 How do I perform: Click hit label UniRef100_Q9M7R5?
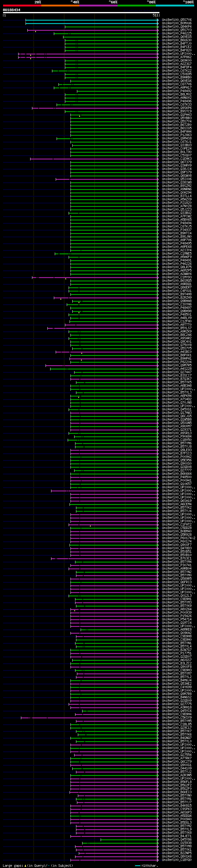click(177, 365)
